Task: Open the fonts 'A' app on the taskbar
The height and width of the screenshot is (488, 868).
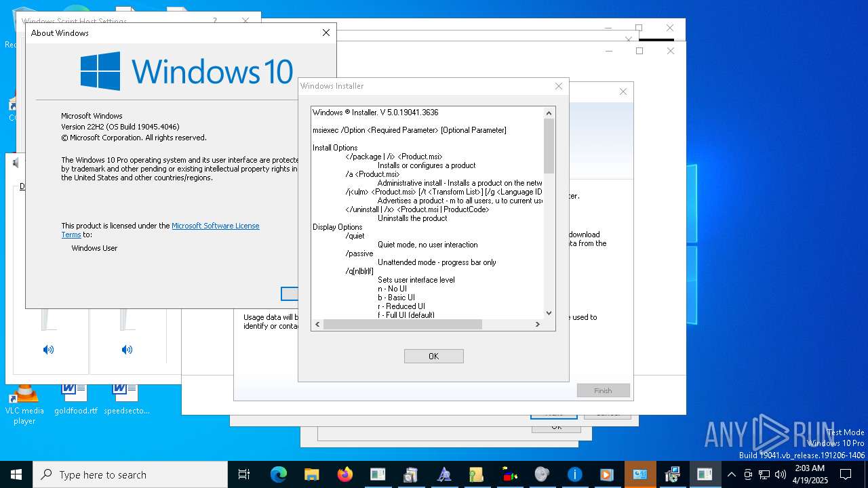Action: (443, 474)
